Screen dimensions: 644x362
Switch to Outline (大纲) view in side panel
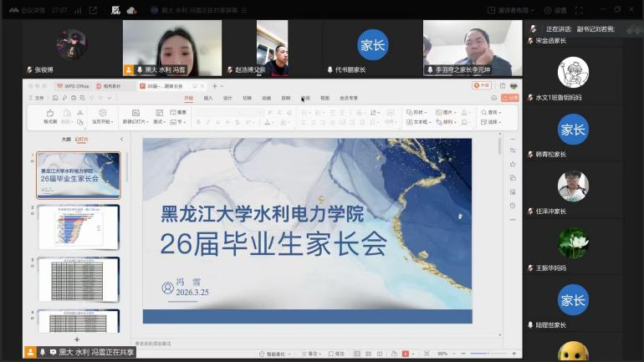click(x=66, y=140)
